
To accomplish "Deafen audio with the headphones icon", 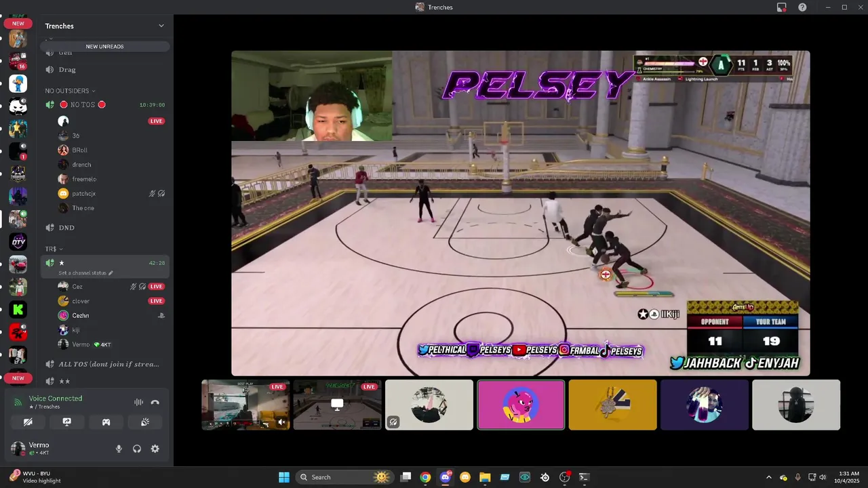I will point(137,449).
